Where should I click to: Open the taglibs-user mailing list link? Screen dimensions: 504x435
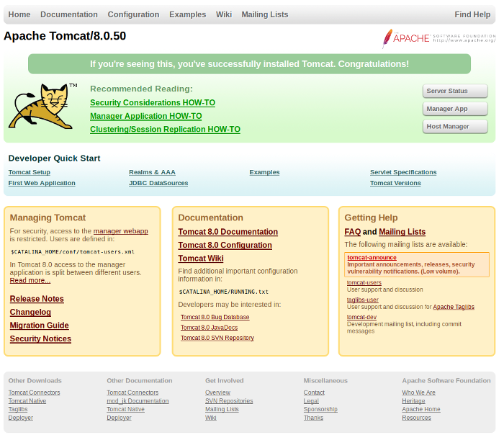pyautogui.click(x=363, y=300)
